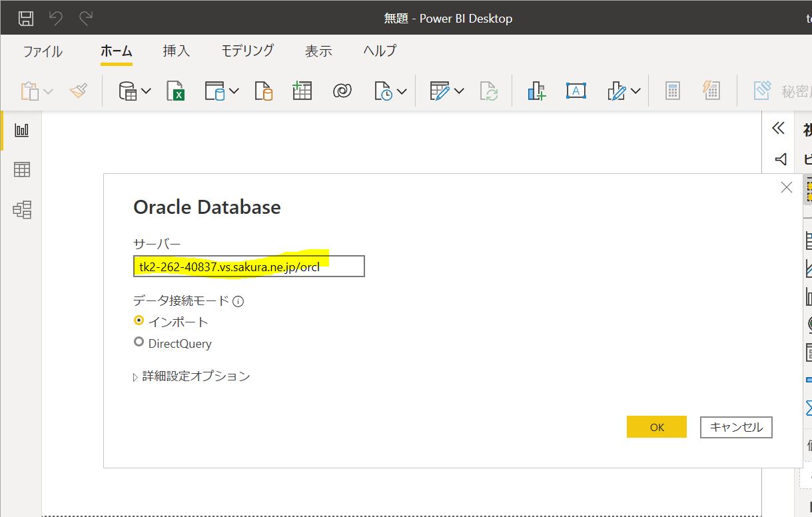Screen dimensions: 812x517
Task: Select the インポート radio button
Action: point(139,320)
